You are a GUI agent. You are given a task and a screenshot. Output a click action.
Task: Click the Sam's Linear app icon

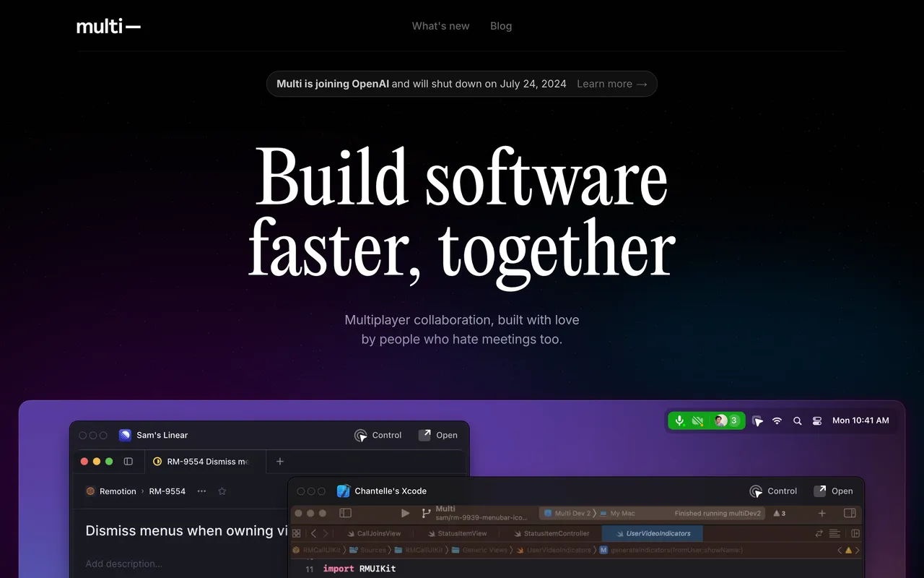coord(125,435)
